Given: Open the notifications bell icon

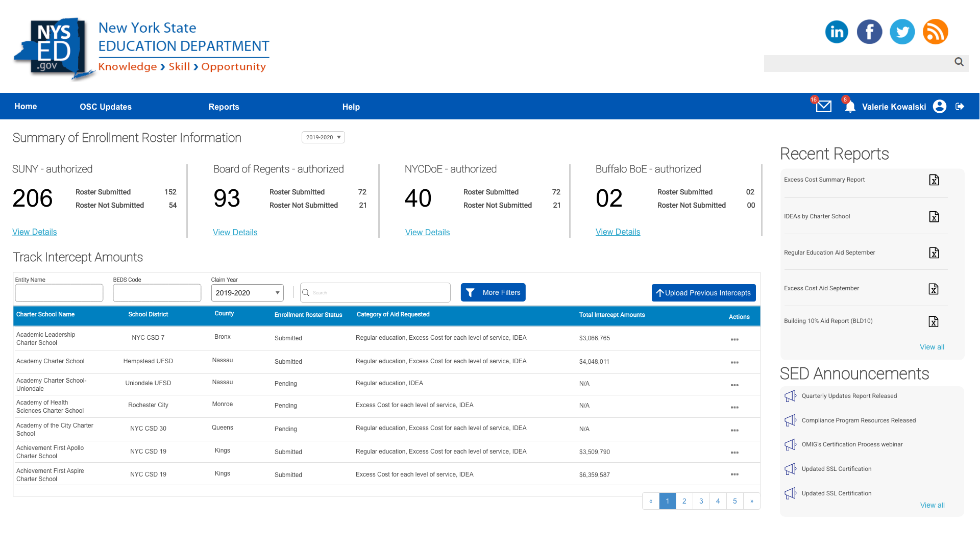Looking at the screenshot, I should click(850, 107).
